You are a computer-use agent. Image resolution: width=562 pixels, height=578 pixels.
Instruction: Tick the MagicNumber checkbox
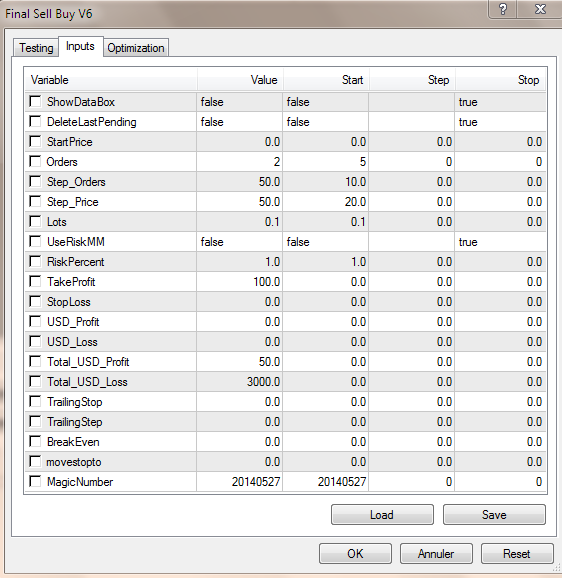click(35, 481)
